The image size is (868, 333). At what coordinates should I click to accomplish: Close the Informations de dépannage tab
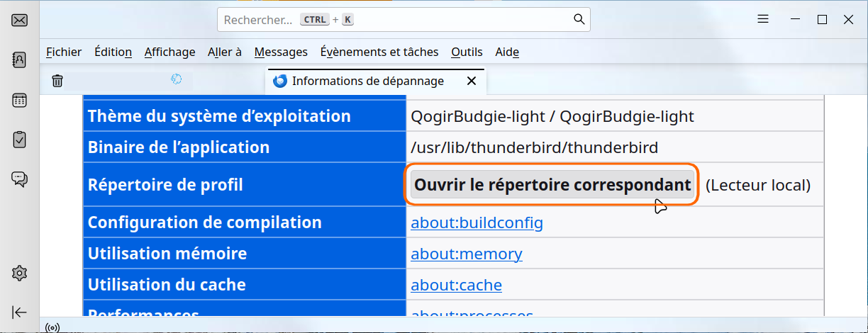(x=472, y=81)
